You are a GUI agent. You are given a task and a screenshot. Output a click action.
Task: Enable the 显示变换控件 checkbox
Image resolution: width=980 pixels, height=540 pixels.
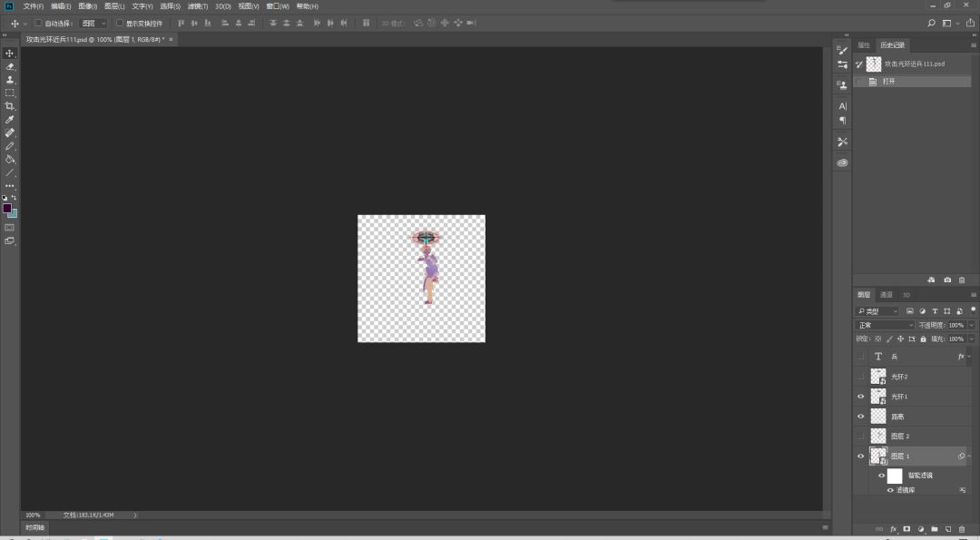click(x=120, y=23)
